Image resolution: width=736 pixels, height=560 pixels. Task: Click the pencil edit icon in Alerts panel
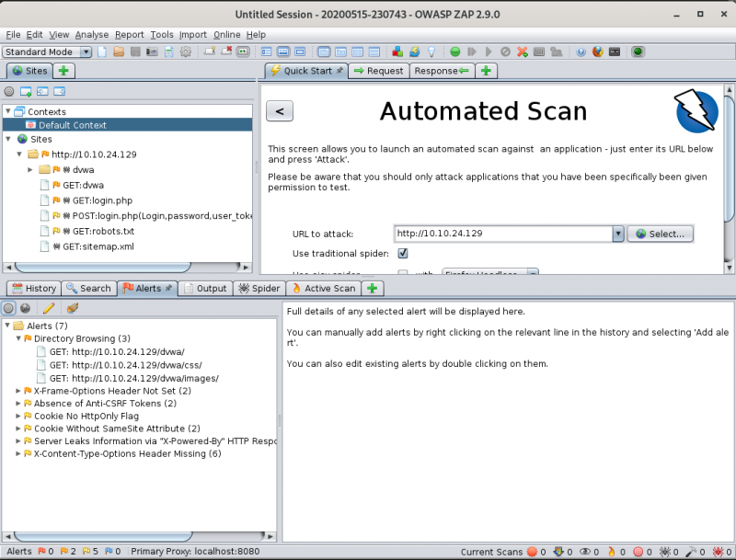click(x=49, y=308)
